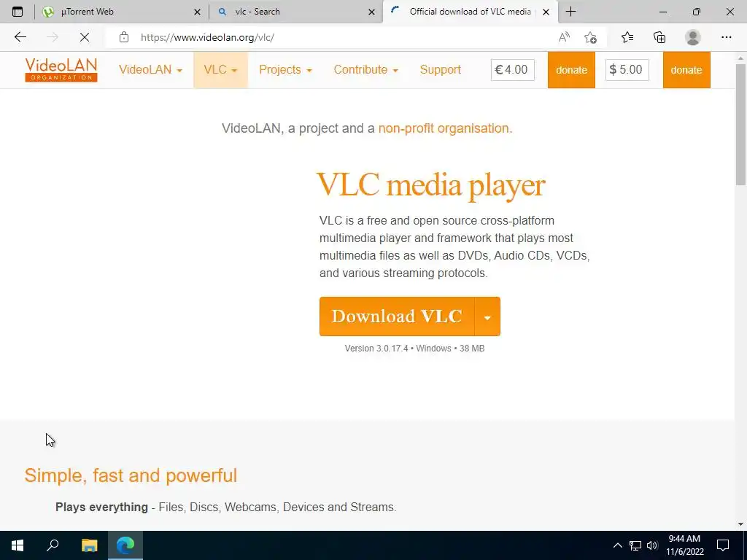
Task: Show hidden system tray icons
Action: click(x=617, y=545)
